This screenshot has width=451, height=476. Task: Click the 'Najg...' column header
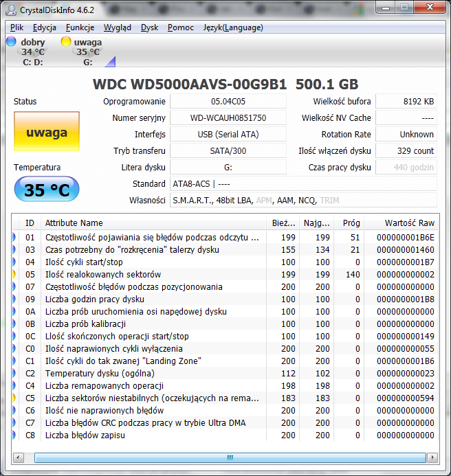point(316,223)
